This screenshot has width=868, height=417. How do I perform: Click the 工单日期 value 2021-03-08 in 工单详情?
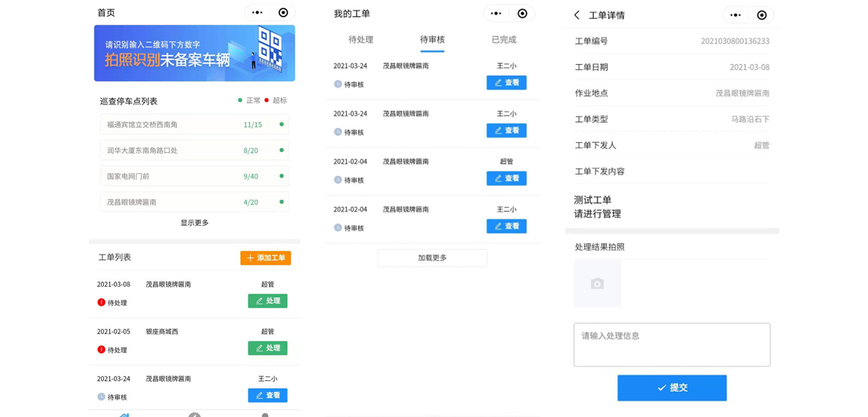(750, 67)
